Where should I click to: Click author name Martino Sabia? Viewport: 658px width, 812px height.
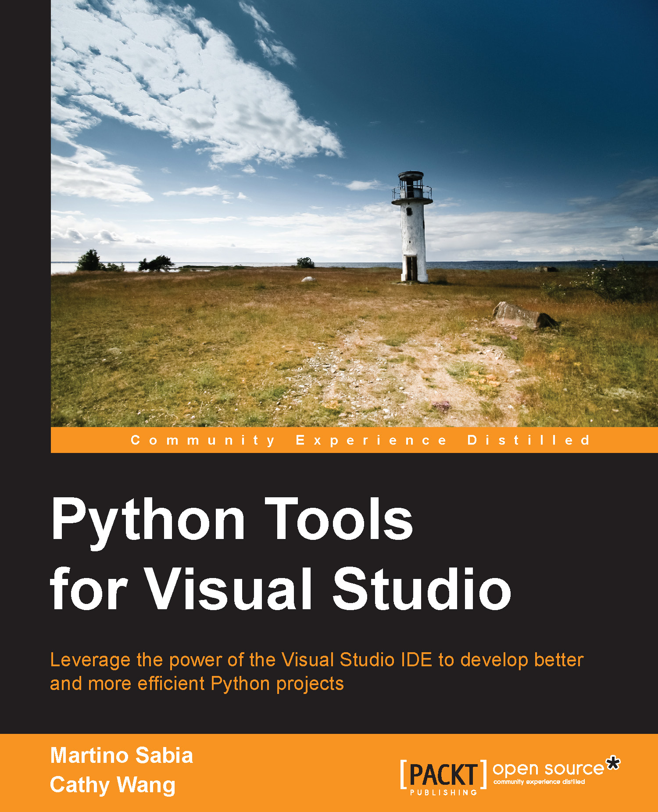coord(122,755)
